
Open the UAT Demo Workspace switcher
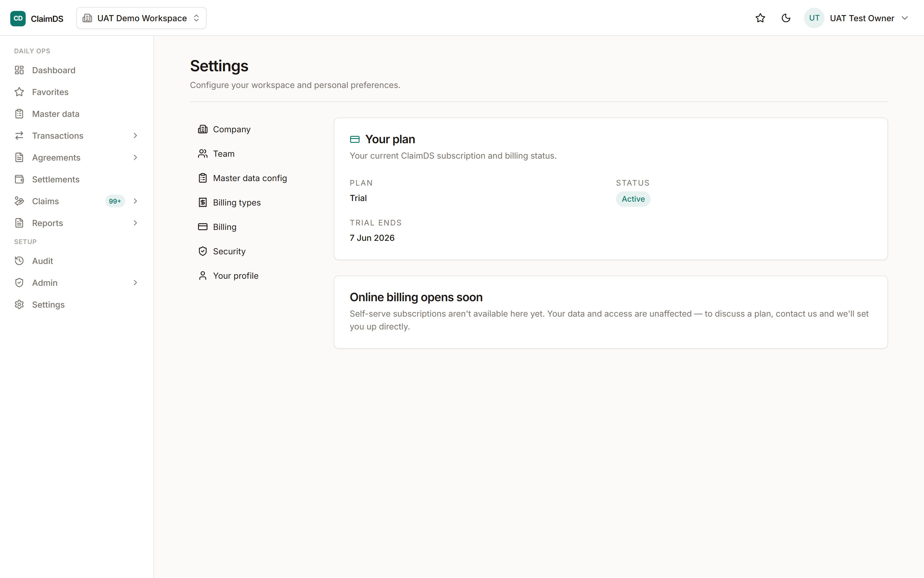click(141, 18)
